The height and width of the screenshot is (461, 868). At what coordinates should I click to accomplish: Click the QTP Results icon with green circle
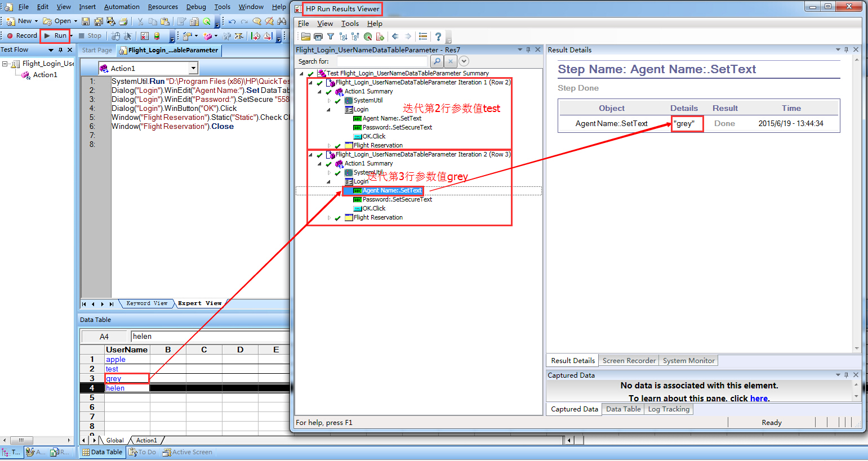(x=207, y=21)
